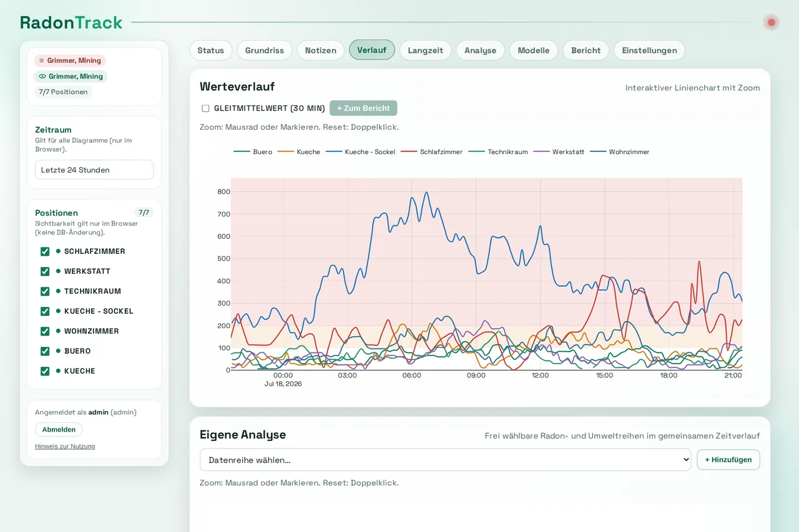Click the Abmelden button
The width and height of the screenshot is (799, 532).
[59, 429]
